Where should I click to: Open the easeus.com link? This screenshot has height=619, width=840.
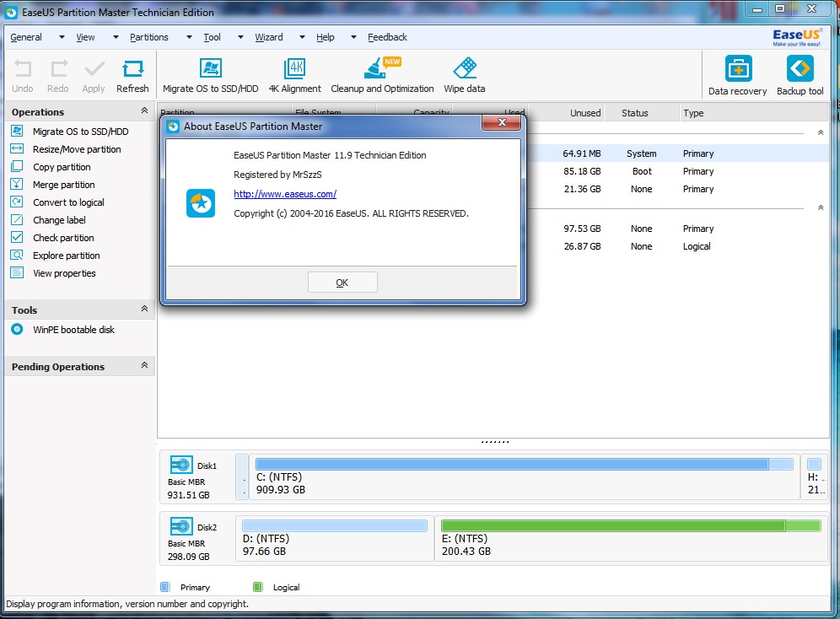(285, 194)
